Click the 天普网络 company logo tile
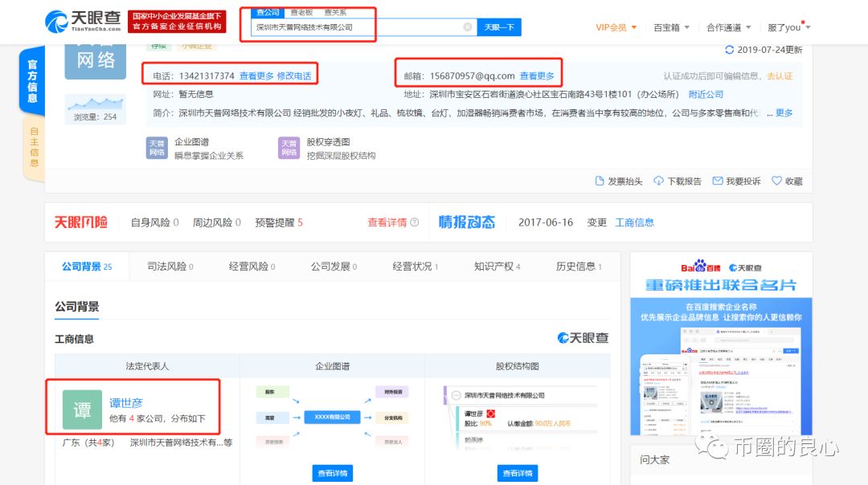868x485 pixels. [95, 61]
